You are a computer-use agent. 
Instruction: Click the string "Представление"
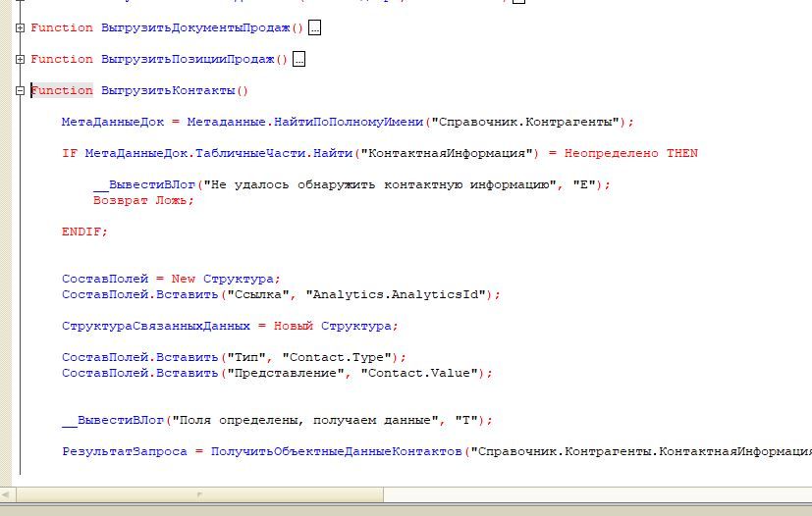point(286,373)
